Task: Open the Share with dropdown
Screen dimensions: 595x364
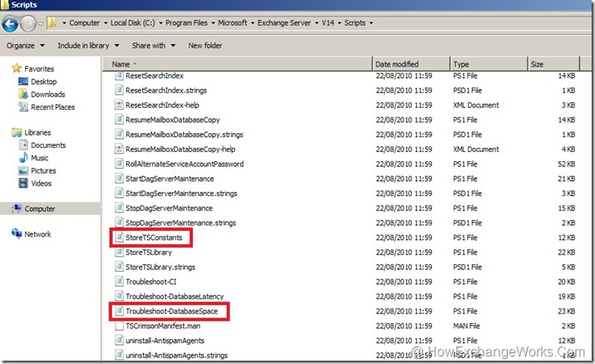Action: pyautogui.click(x=152, y=46)
